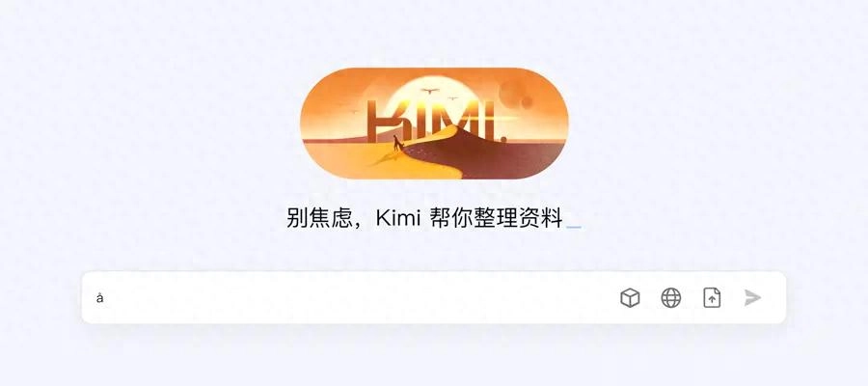Click the tagline '别焦虑，Kimi 帮你整理资料'
Viewport: 868px width, 386px height.
pos(424,218)
